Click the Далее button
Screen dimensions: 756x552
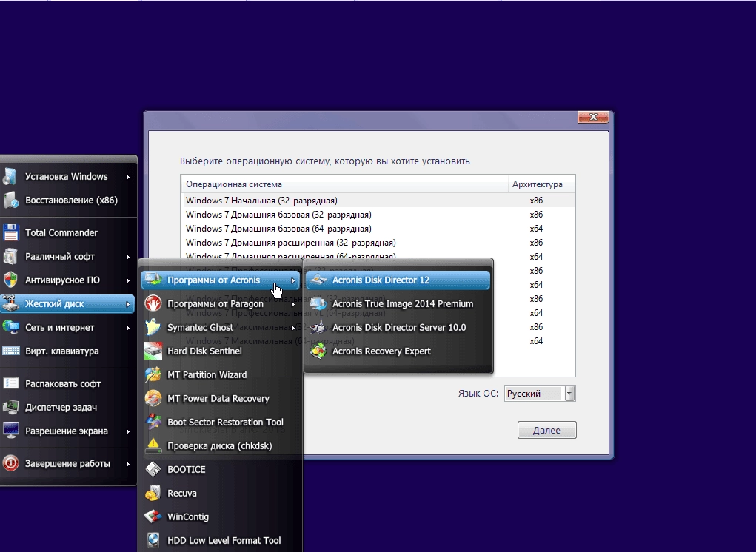pyautogui.click(x=546, y=430)
